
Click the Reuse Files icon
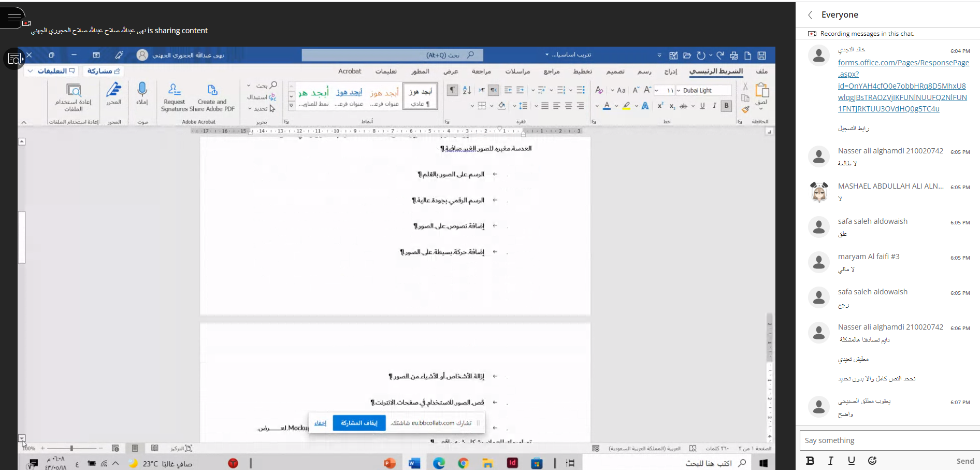[74, 90]
